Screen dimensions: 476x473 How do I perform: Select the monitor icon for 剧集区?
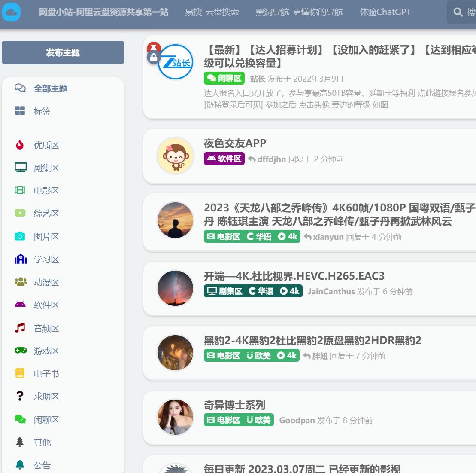click(20, 168)
